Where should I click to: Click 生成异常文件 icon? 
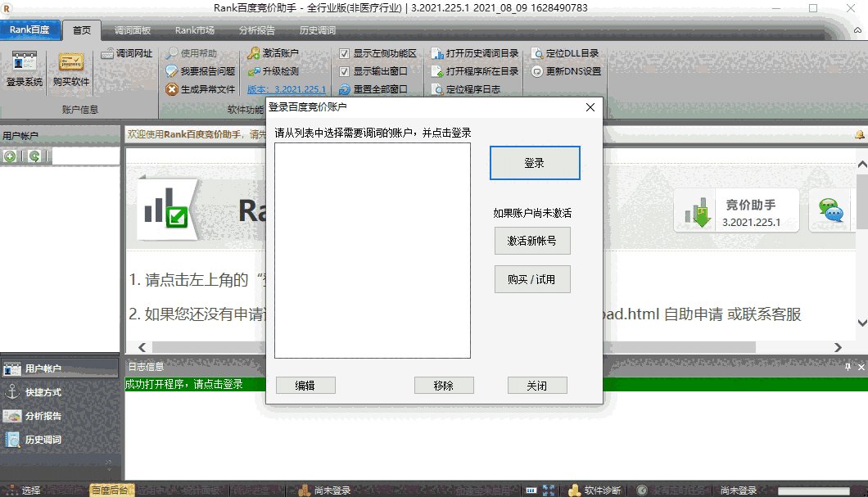pyautogui.click(x=201, y=88)
